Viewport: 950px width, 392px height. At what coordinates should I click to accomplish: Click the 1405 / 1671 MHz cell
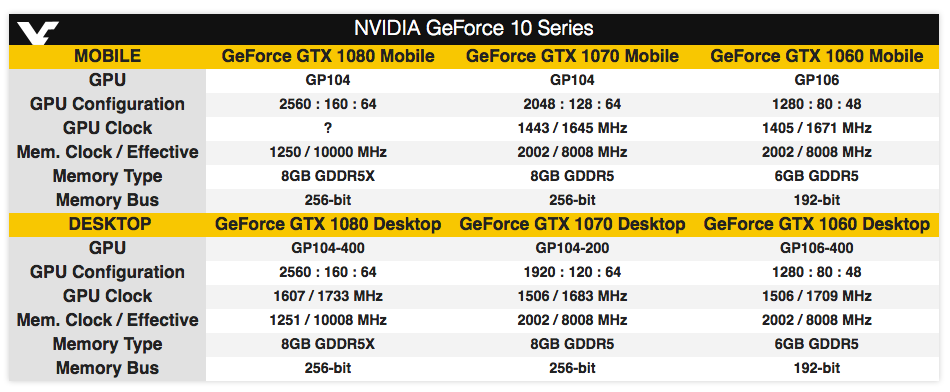[817, 128]
